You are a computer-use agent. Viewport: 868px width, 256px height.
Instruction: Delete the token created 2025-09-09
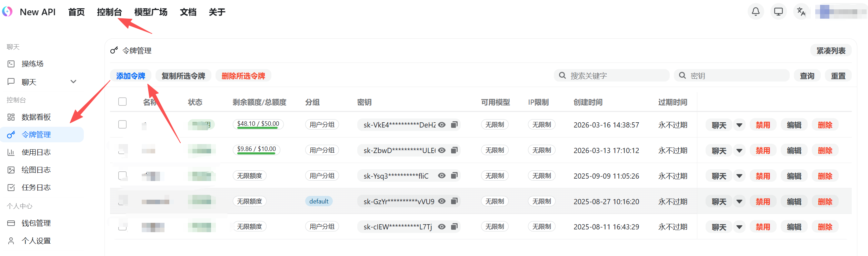[x=825, y=176]
